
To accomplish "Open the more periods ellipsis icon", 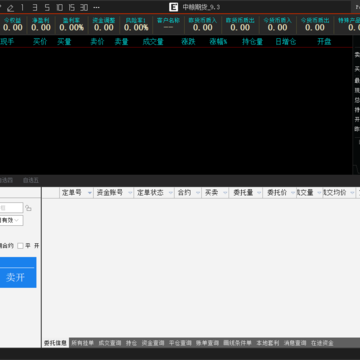I will tap(96, 7).
